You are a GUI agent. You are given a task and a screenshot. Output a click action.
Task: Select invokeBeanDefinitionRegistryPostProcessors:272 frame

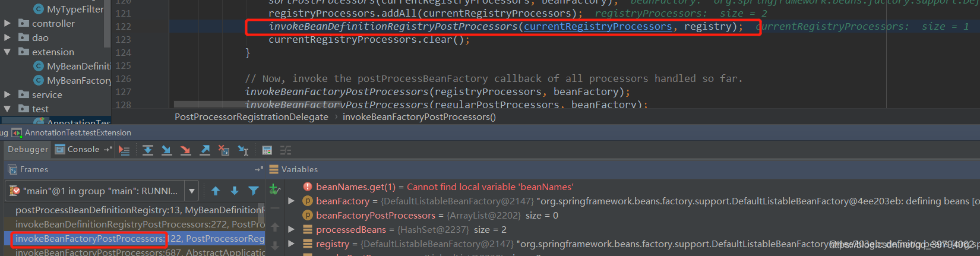135,225
